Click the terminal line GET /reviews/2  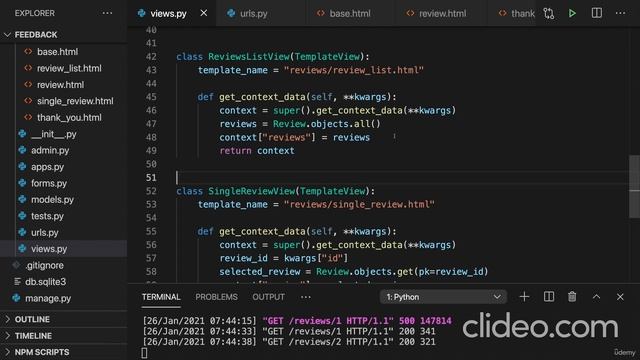[289, 342]
